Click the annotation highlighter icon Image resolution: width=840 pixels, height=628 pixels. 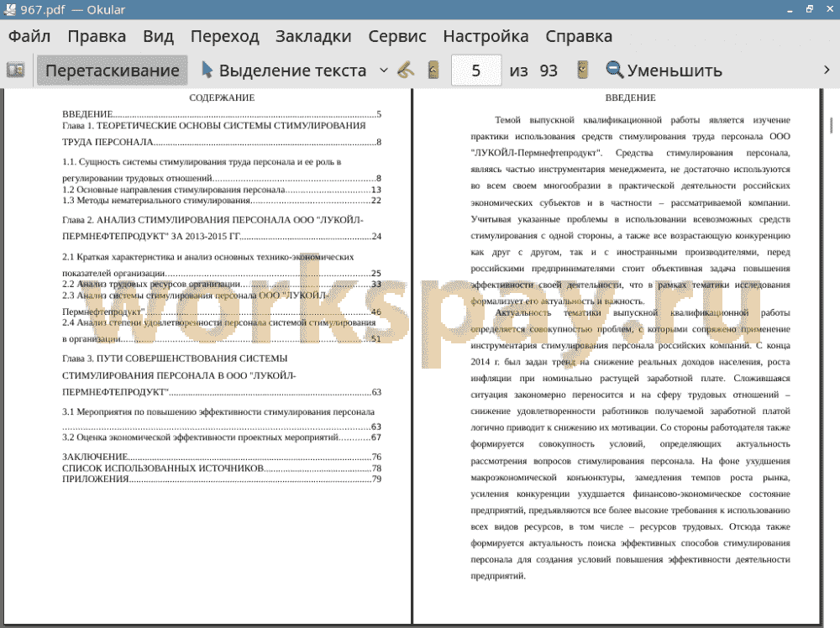click(x=406, y=71)
